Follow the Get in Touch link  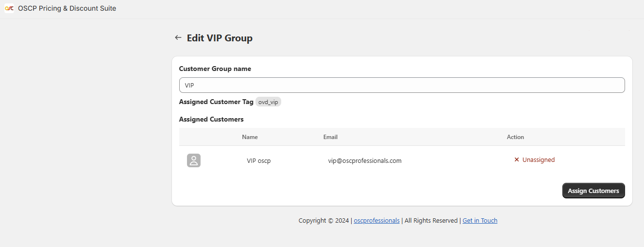coord(480,221)
